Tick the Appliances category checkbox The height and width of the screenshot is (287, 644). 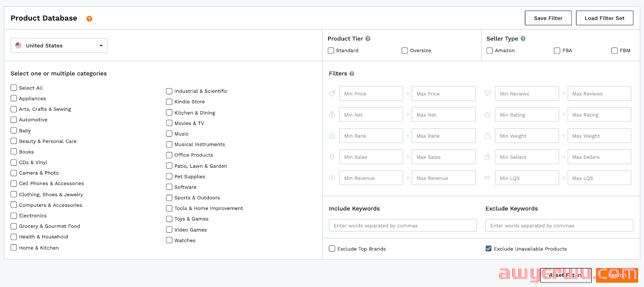(x=14, y=98)
